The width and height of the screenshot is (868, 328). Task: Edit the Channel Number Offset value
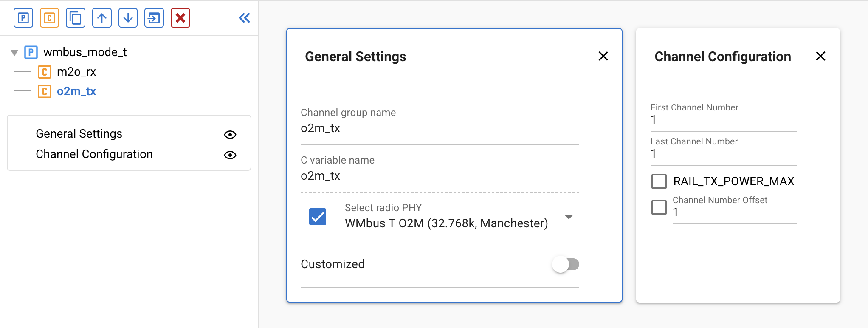coord(735,212)
